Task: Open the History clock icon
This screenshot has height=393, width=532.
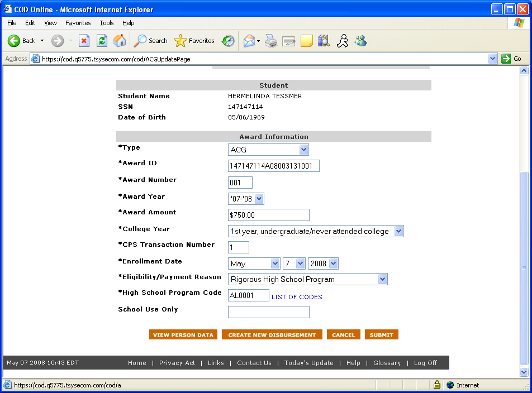Action: coord(228,41)
